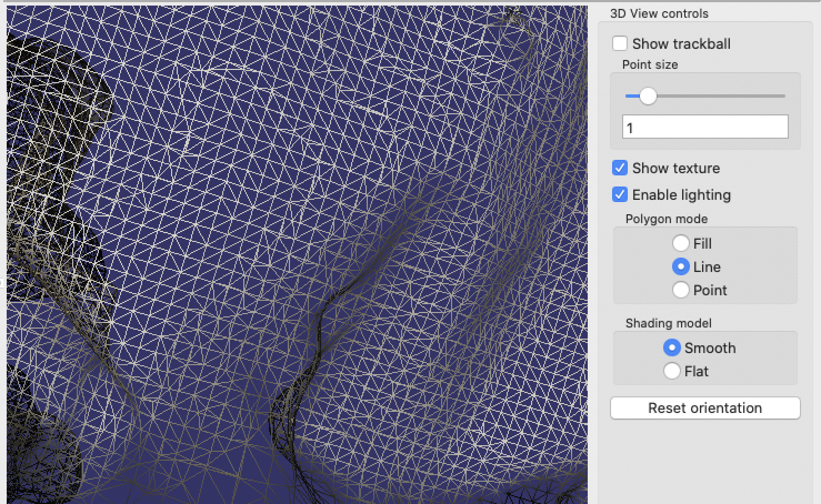Click the Enable lighting text label

(x=681, y=195)
